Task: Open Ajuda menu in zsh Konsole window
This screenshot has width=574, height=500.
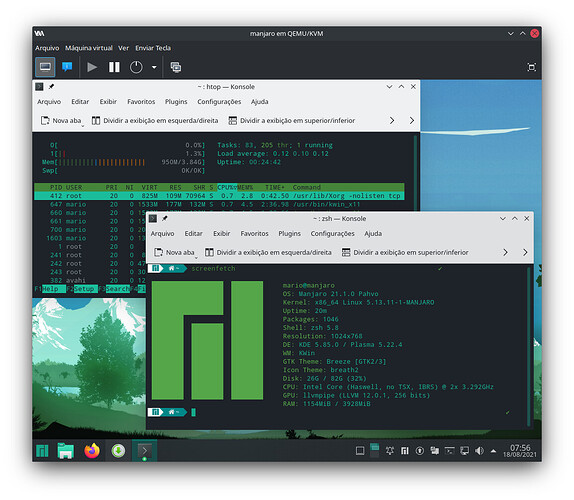Action: tap(373, 233)
